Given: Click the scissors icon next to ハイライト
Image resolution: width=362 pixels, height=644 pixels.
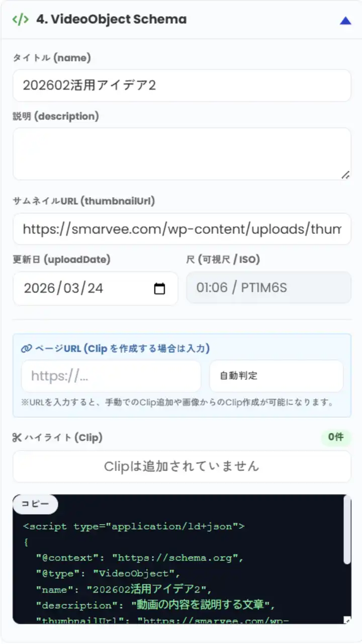Looking at the screenshot, I should pyautogui.click(x=17, y=438).
